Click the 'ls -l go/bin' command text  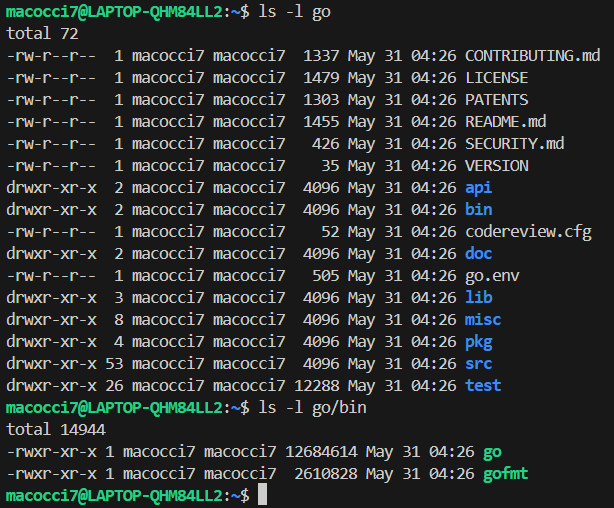pos(312,408)
